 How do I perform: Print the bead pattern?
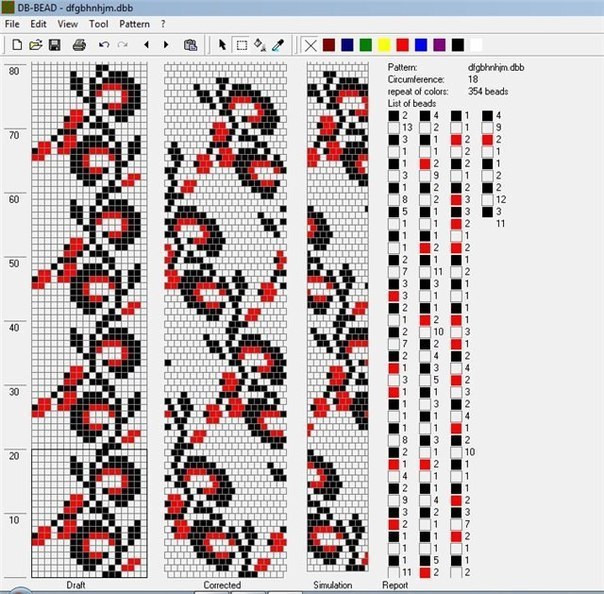[79, 45]
